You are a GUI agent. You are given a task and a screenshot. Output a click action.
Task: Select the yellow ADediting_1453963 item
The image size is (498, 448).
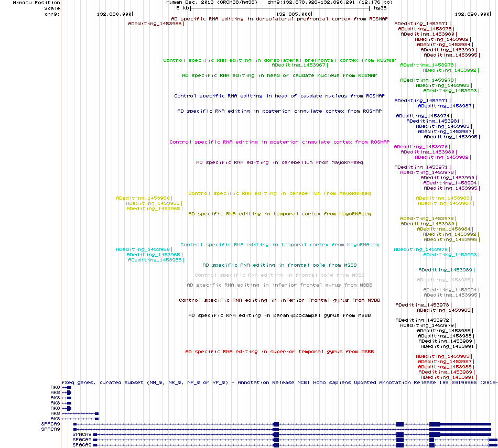[154, 203]
